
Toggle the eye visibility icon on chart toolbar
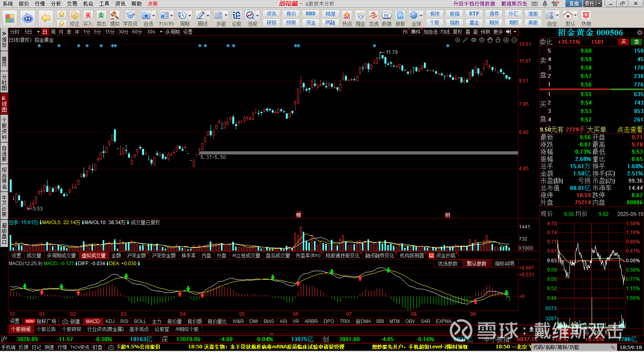coord(474,40)
